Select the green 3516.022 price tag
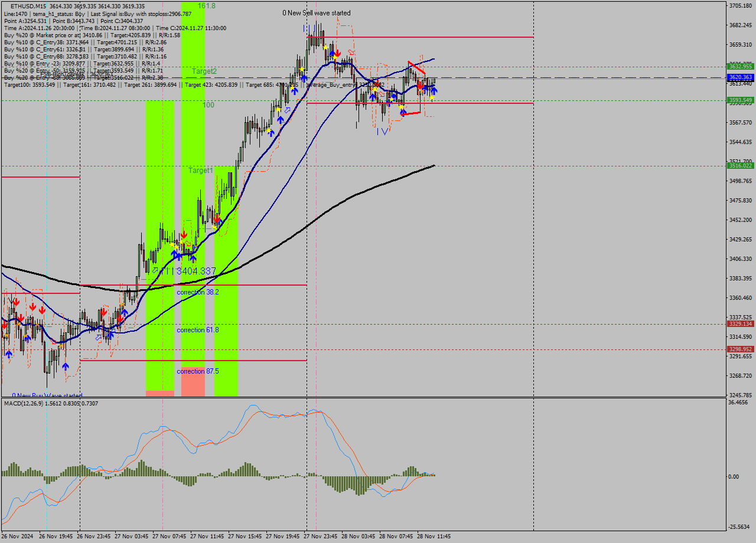756x543 pixels. click(740, 166)
